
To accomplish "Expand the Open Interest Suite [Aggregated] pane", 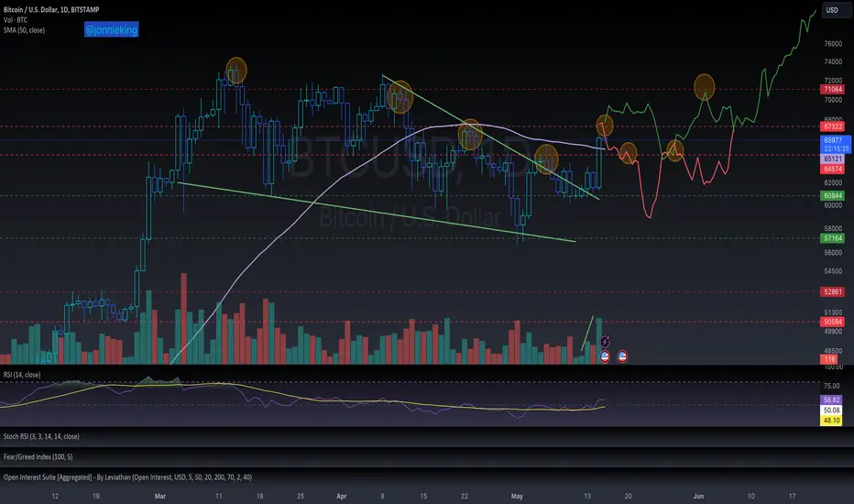I will pyautogui.click(x=127, y=477).
